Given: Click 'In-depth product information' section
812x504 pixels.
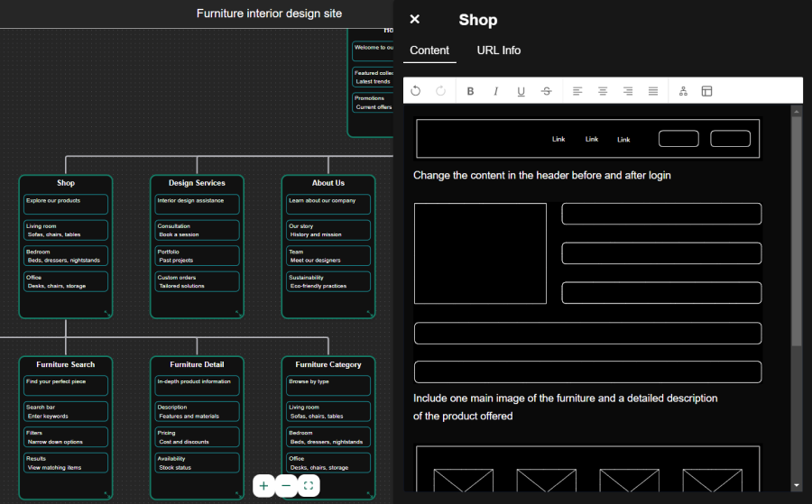Looking at the screenshot, I should pyautogui.click(x=197, y=386).
